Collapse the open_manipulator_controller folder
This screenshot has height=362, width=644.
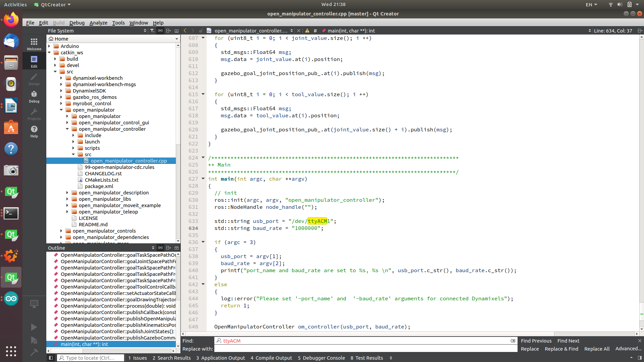pyautogui.click(x=67, y=129)
